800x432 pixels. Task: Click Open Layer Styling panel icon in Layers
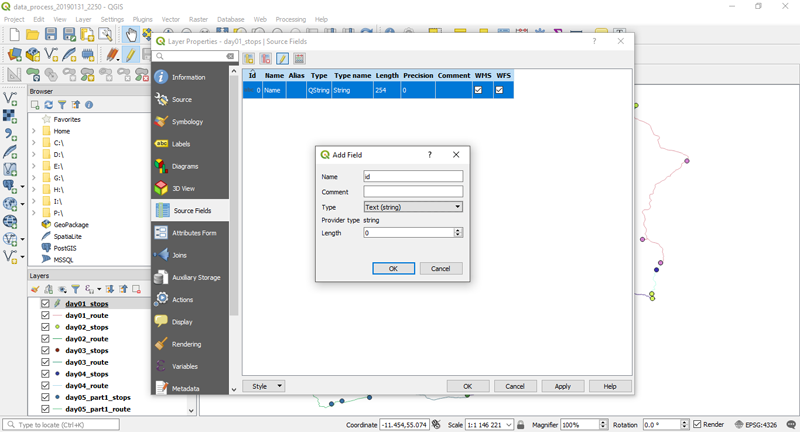tap(35, 289)
